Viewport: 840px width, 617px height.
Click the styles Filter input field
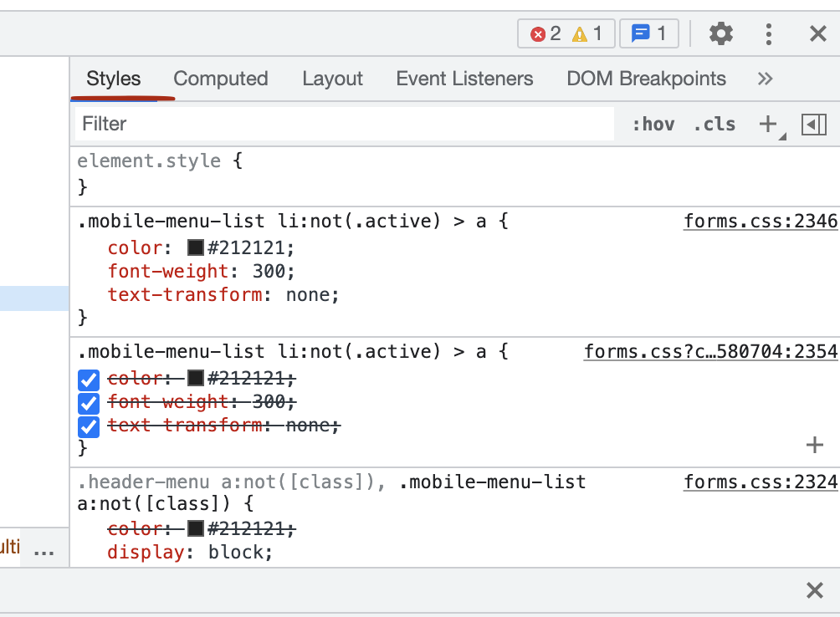click(343, 125)
